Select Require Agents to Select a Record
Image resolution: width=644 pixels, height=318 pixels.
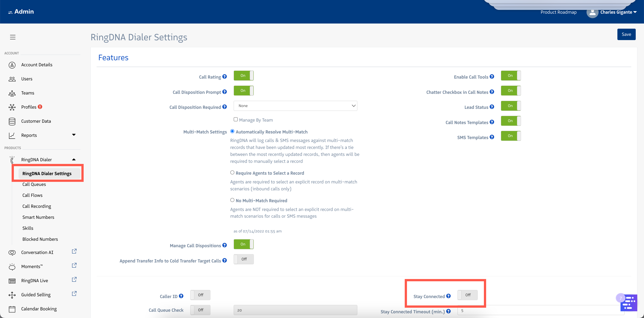tap(232, 172)
